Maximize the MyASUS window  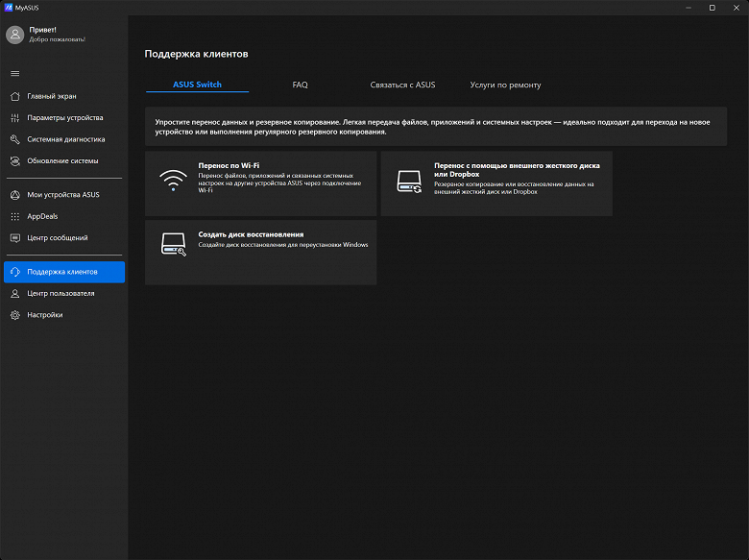point(712,7)
